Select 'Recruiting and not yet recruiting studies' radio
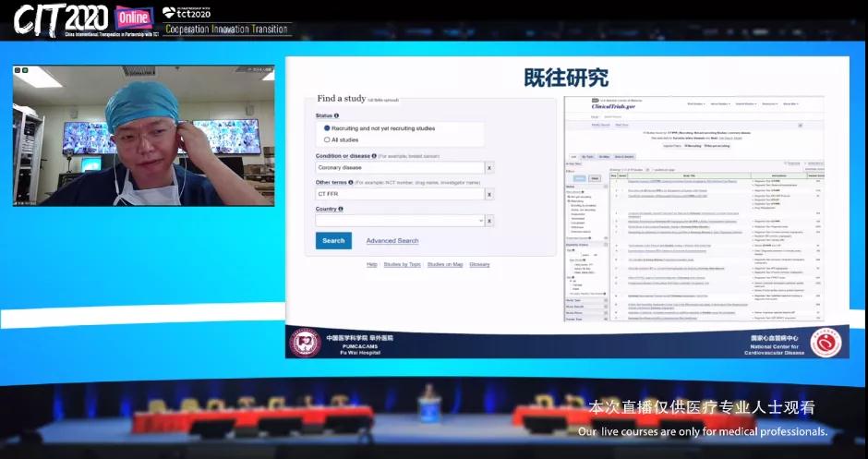868x459 pixels. tap(327, 128)
